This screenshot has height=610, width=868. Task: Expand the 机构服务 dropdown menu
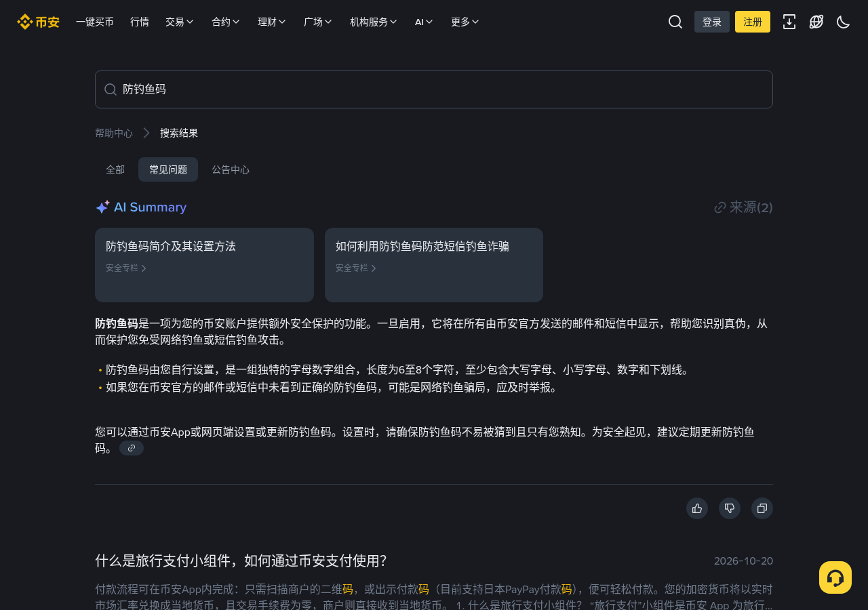click(374, 22)
